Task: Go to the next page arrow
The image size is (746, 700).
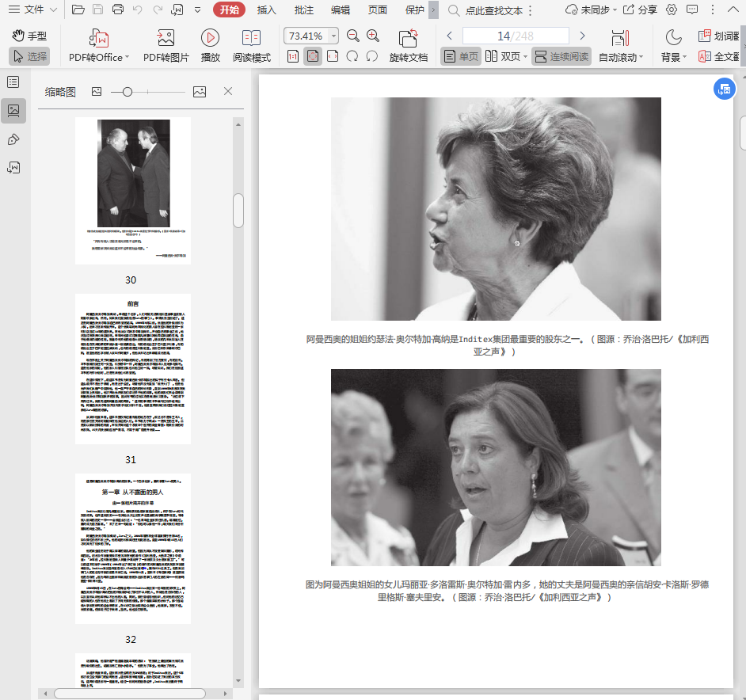Action: click(x=582, y=36)
